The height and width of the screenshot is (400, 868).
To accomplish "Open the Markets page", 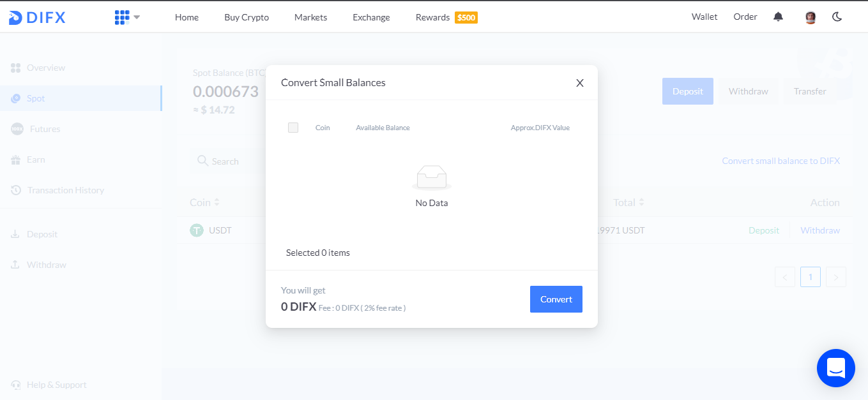I will 310,17.
